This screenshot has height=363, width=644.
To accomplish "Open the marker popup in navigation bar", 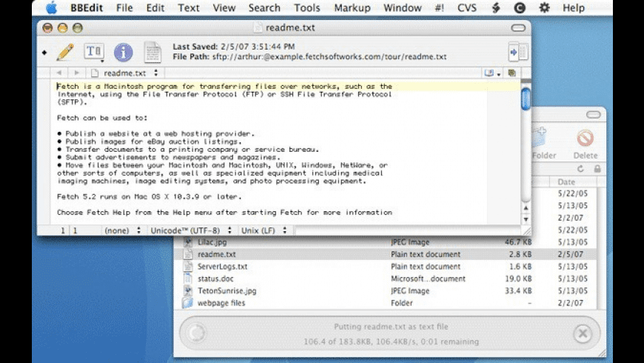I will click(x=492, y=73).
